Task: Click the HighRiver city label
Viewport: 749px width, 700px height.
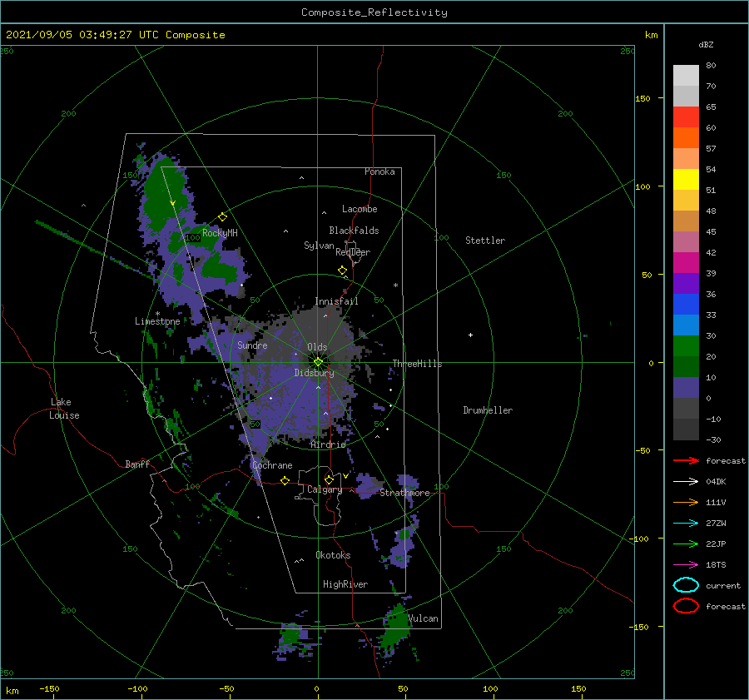Action: point(345,584)
